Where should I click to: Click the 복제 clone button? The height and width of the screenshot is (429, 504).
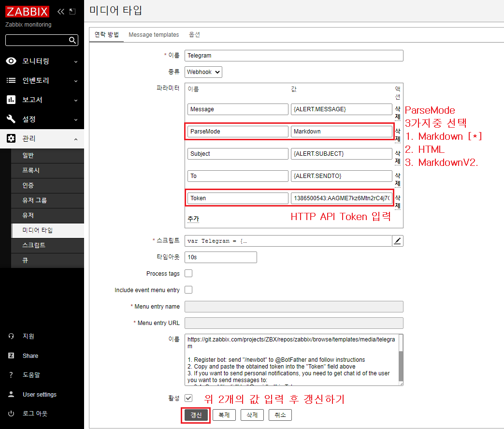(224, 415)
